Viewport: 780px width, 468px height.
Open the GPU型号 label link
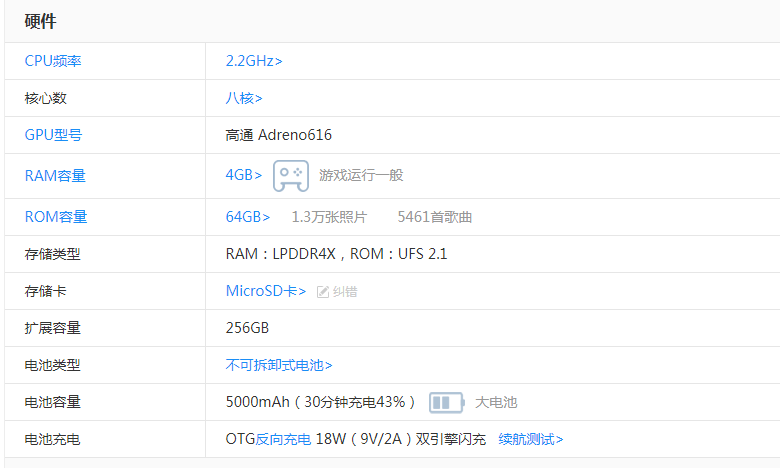click(53, 135)
